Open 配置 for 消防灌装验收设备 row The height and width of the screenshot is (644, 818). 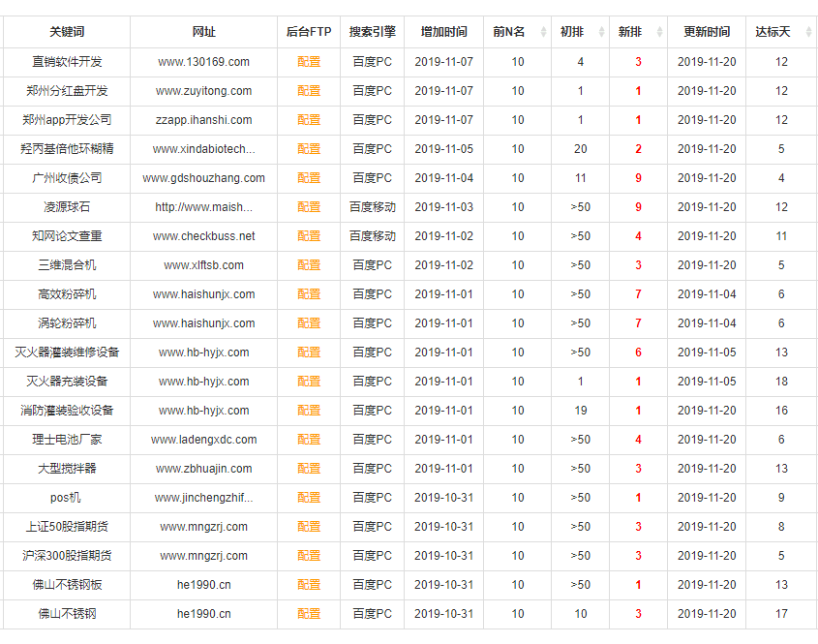click(309, 411)
